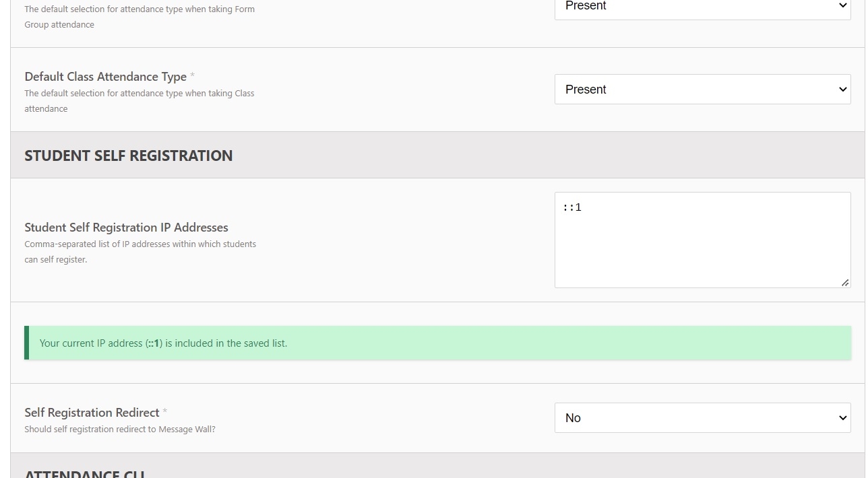This screenshot has height=478, width=868.
Task: Open the Self Registration Redirect 'No' dropdown
Action: (702, 418)
